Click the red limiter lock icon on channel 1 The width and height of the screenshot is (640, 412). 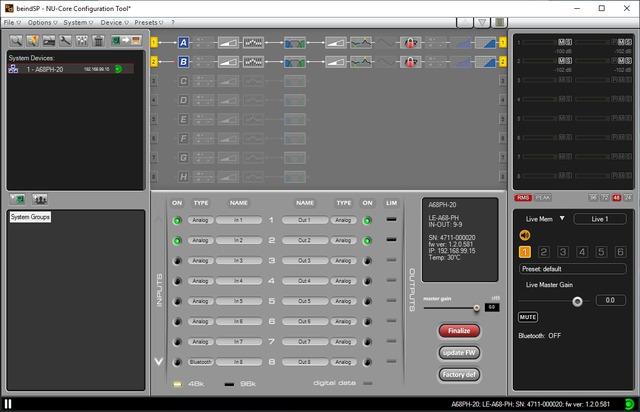pyautogui.click(x=408, y=43)
